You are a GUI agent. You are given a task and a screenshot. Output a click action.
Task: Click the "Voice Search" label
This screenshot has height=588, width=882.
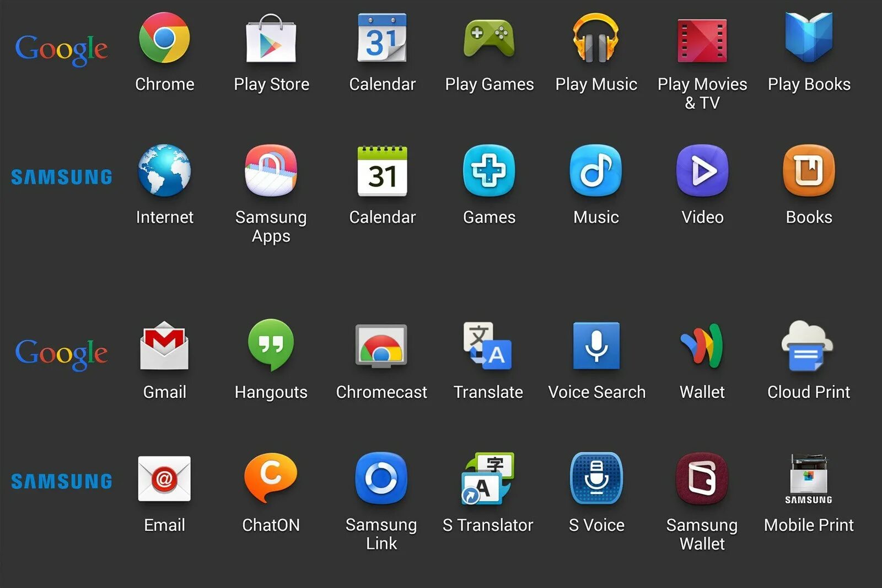pyautogui.click(x=596, y=392)
